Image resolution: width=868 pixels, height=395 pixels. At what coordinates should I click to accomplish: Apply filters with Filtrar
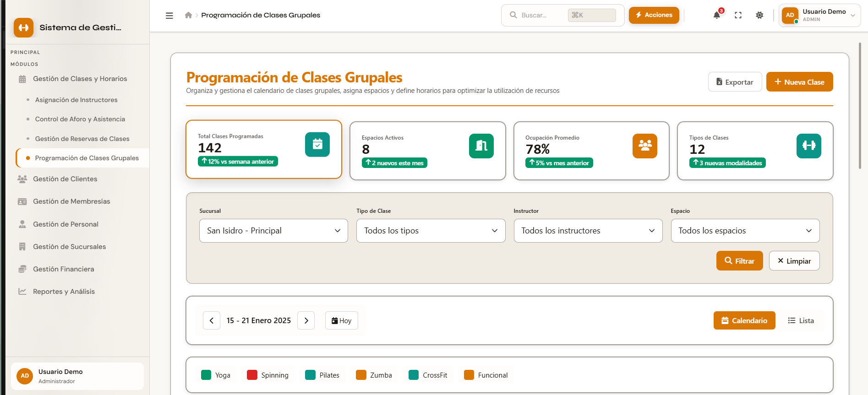coord(739,261)
